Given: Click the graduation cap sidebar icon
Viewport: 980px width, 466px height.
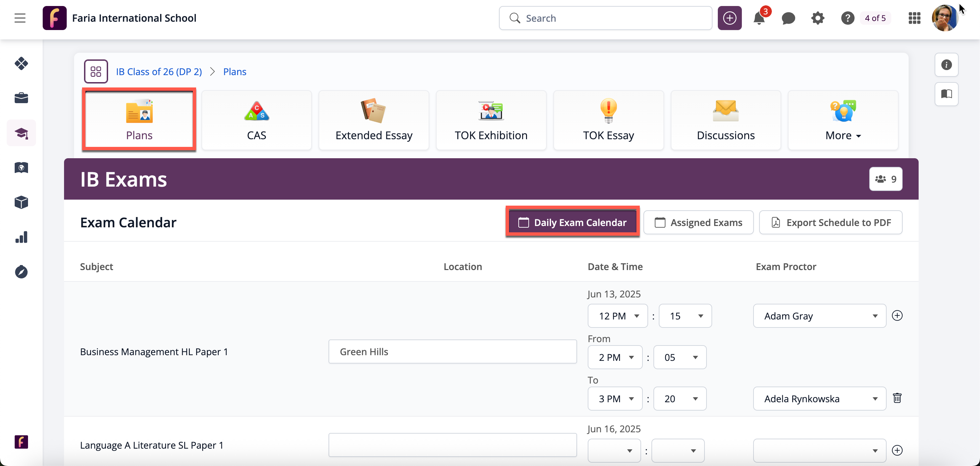Looking at the screenshot, I should point(21,133).
